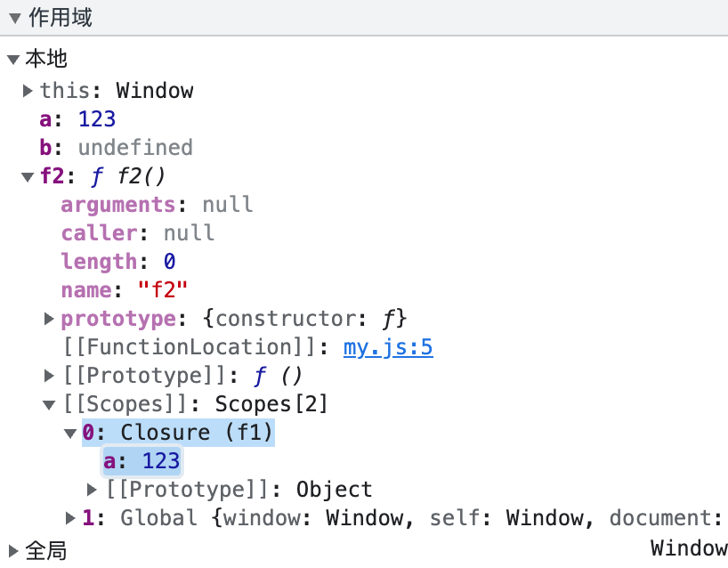Expand the this: Window entry
This screenshot has width=728, height=568.
28,90
